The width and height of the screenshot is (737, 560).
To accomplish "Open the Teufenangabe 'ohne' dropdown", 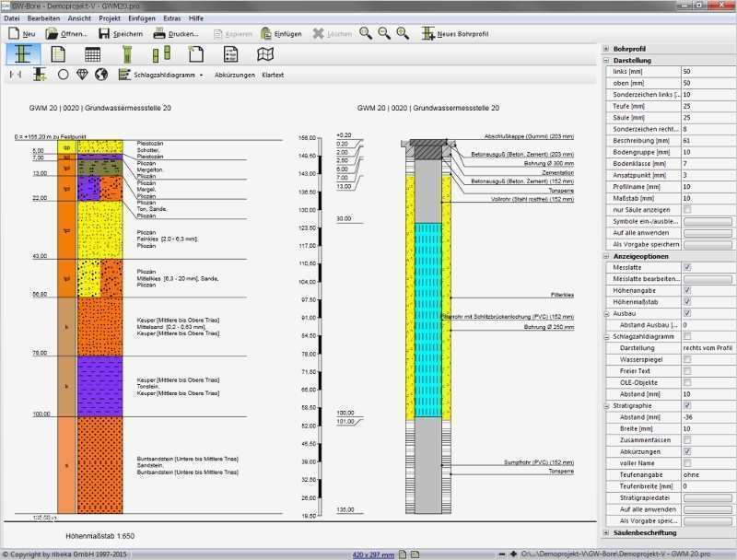I will pyautogui.click(x=707, y=474).
